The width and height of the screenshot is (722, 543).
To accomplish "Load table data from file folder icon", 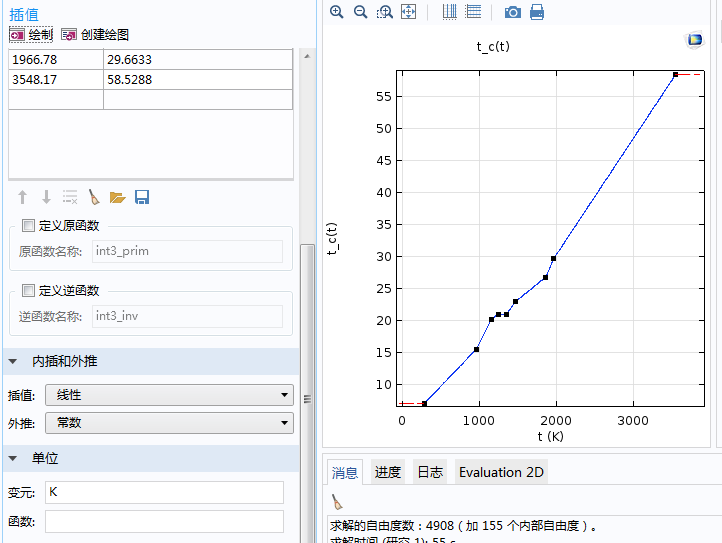I will coord(118,197).
